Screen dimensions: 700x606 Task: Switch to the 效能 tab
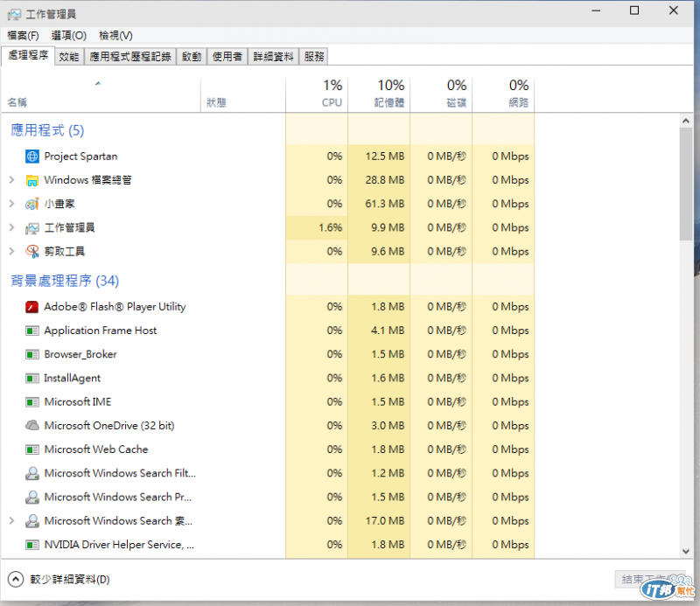(x=69, y=57)
